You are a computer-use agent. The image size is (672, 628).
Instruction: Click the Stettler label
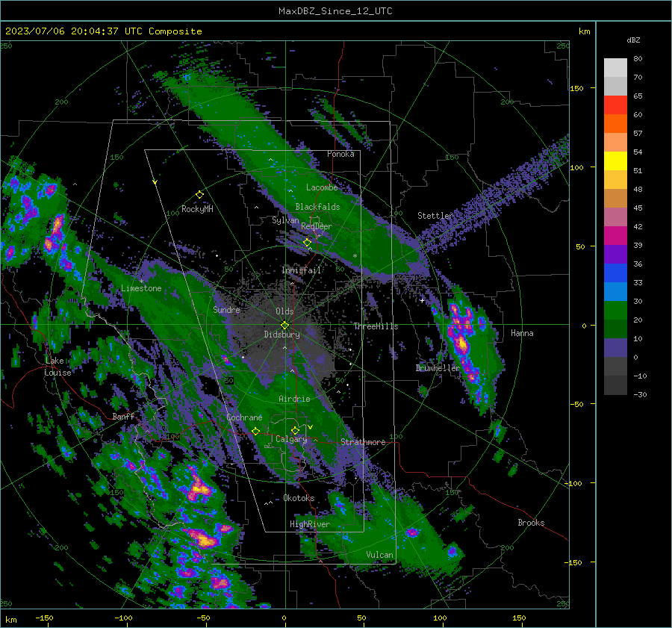coord(435,216)
